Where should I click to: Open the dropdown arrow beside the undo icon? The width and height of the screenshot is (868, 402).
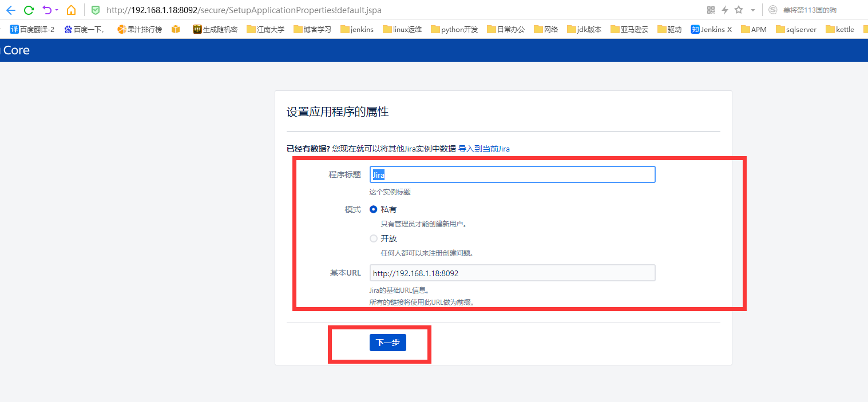(x=57, y=10)
